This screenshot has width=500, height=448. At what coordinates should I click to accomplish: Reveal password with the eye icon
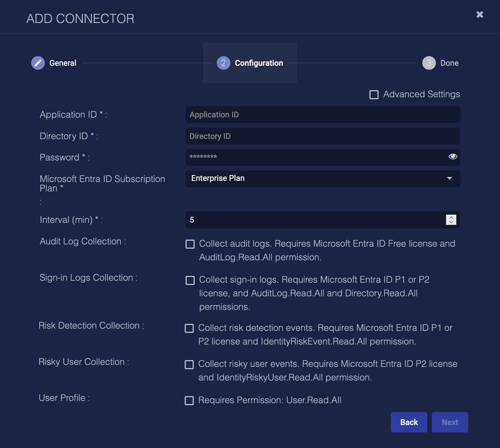(x=453, y=157)
